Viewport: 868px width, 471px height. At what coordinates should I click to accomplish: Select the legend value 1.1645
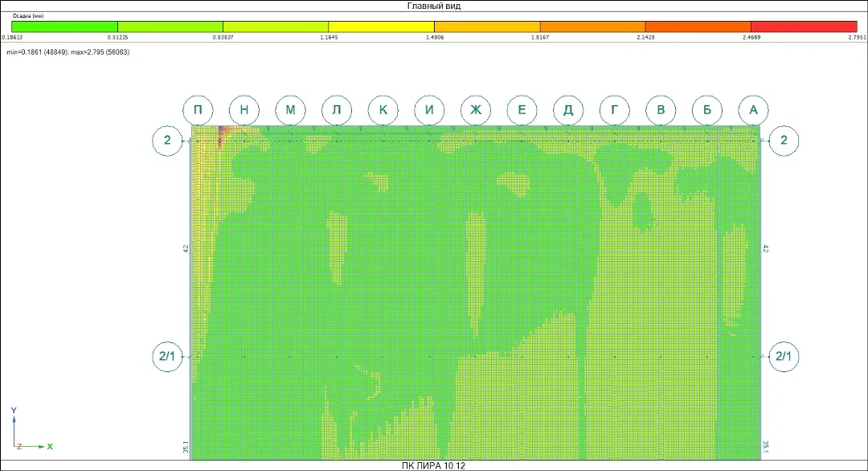[329, 37]
